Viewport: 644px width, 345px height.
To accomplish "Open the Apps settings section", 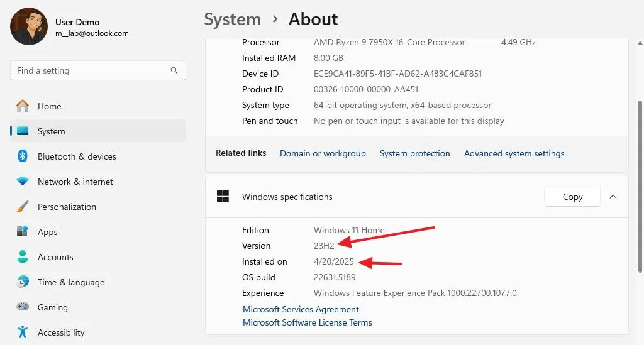I will [x=97, y=232].
